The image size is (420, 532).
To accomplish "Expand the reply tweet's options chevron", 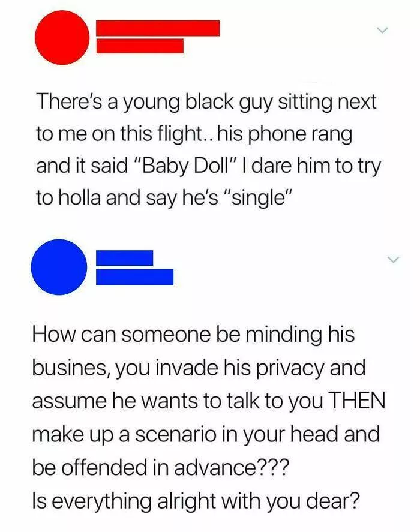I will (x=394, y=260).
